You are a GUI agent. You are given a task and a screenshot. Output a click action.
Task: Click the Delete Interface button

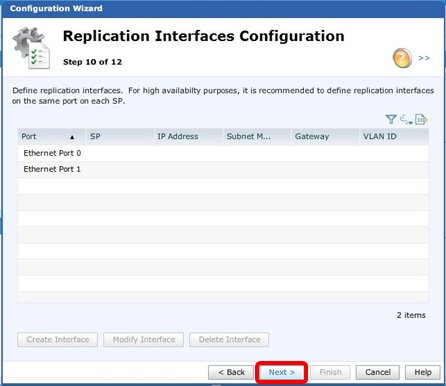tap(229, 340)
